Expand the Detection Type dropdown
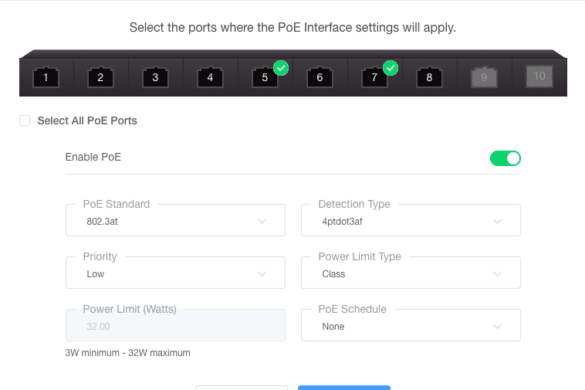The width and height of the screenshot is (585, 390). [411, 220]
